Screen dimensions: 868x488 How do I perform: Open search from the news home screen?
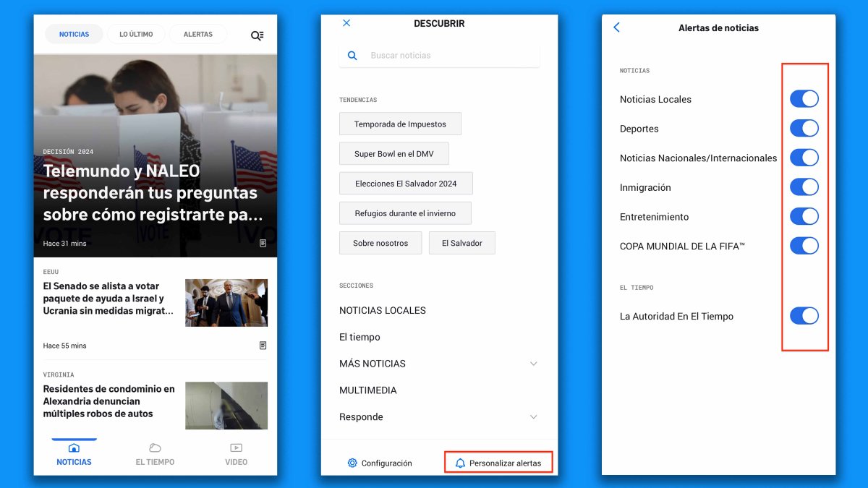(x=258, y=34)
